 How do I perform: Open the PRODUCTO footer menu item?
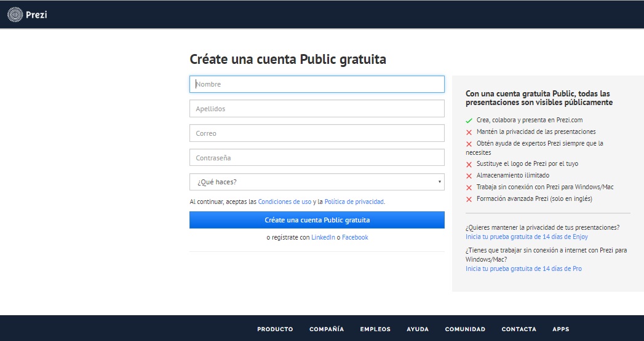coord(275,329)
